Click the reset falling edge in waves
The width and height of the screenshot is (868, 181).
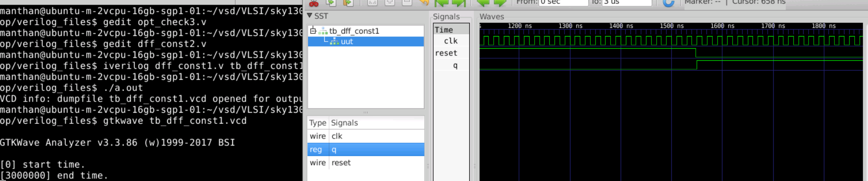click(696, 53)
